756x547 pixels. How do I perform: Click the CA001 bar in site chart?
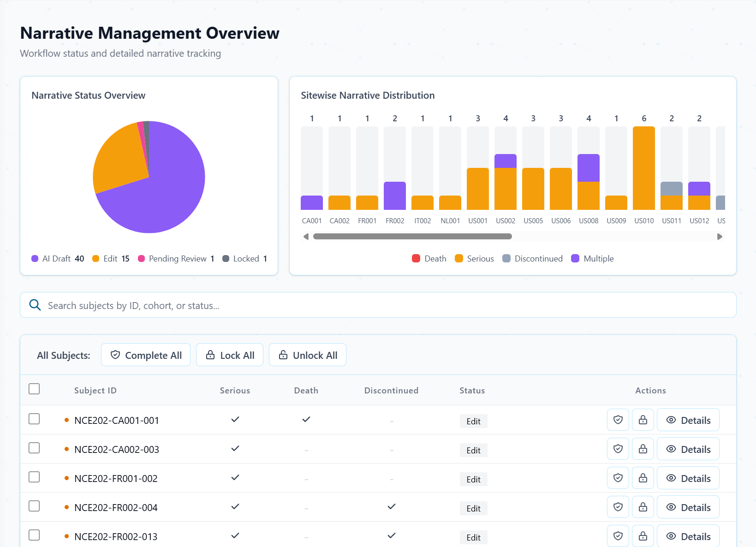312,202
